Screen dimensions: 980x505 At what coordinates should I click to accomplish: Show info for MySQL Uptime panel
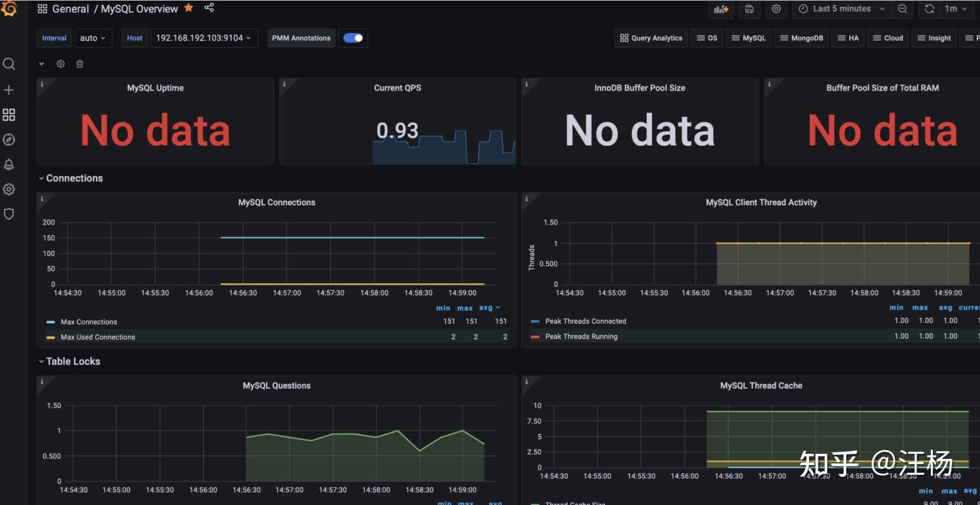pyautogui.click(x=42, y=84)
